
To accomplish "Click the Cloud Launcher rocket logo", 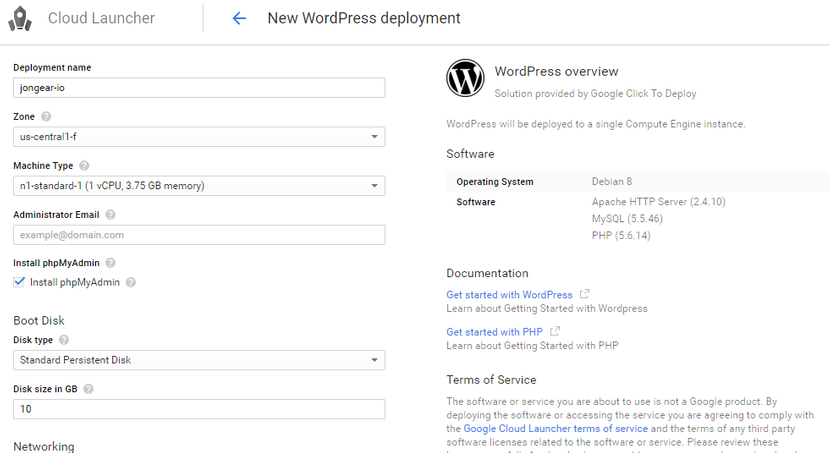I will 20,19.
